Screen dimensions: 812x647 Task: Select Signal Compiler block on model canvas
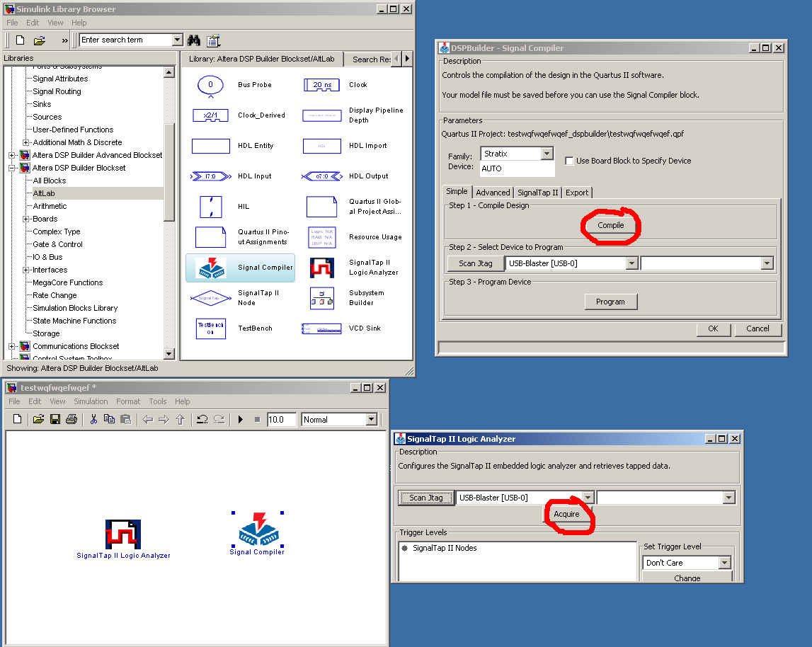click(258, 529)
